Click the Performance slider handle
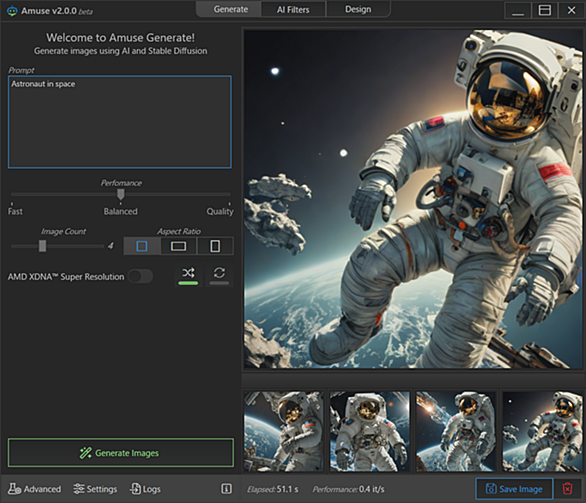 pyautogui.click(x=120, y=194)
